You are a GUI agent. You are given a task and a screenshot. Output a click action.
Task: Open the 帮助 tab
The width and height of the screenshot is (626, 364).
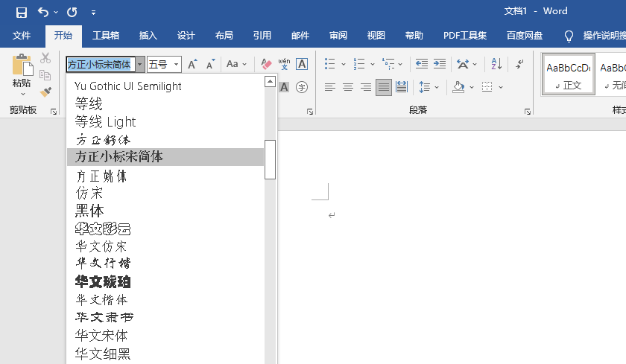pos(414,36)
